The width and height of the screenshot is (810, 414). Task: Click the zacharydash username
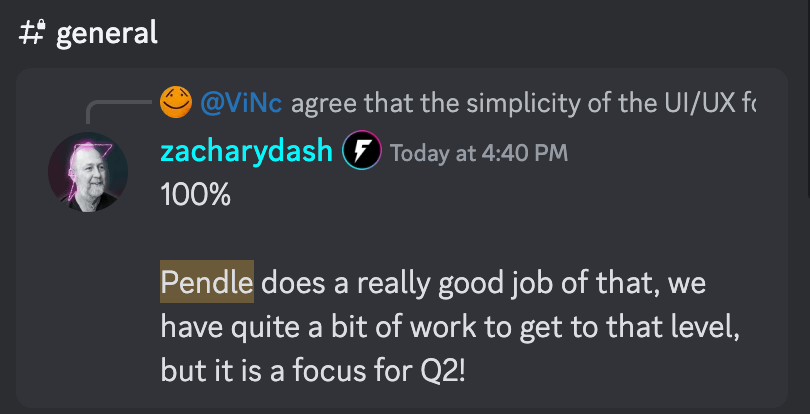pyautogui.click(x=247, y=152)
